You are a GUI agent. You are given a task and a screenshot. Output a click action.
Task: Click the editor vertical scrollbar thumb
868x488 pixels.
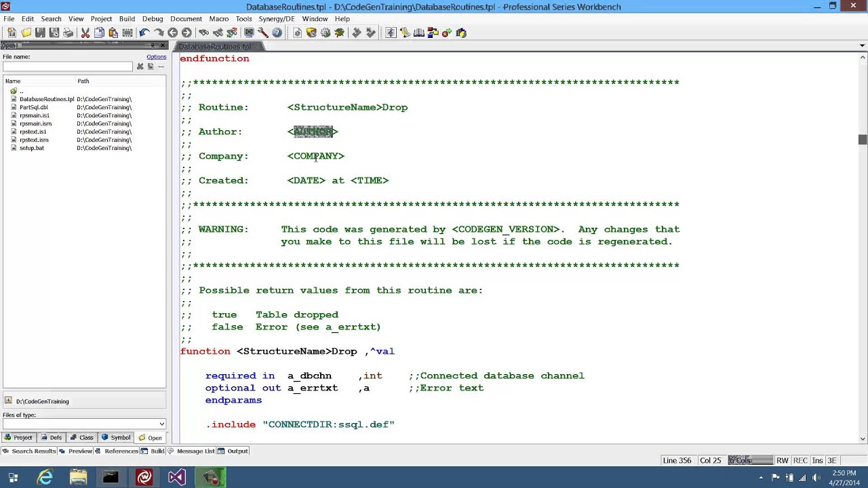(x=862, y=139)
